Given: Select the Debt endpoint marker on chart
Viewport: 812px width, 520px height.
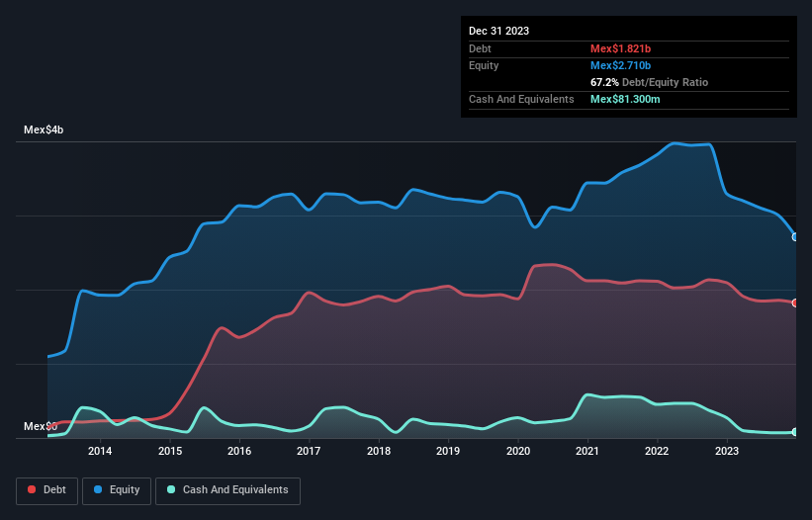Looking at the screenshot, I should click(x=795, y=303).
